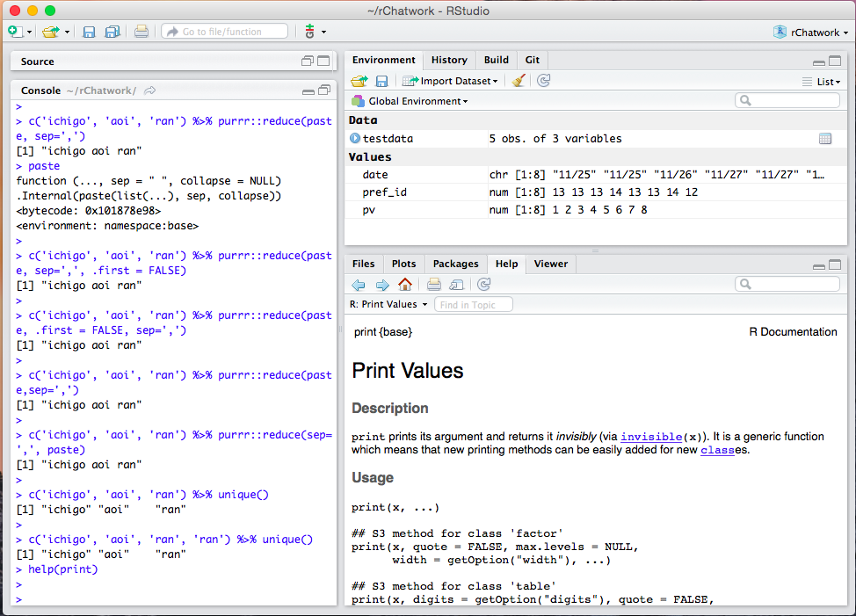Switch to the Files tab
The image size is (856, 616).
(364, 265)
